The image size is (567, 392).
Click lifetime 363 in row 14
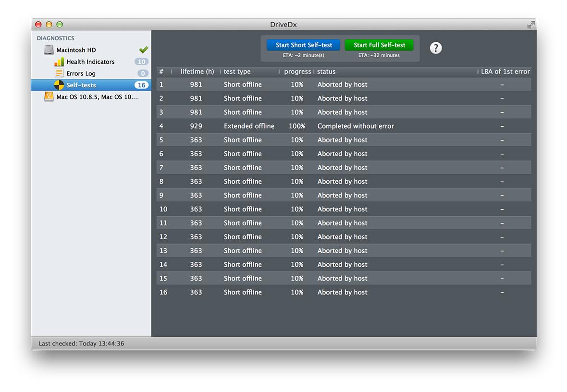pyautogui.click(x=196, y=265)
